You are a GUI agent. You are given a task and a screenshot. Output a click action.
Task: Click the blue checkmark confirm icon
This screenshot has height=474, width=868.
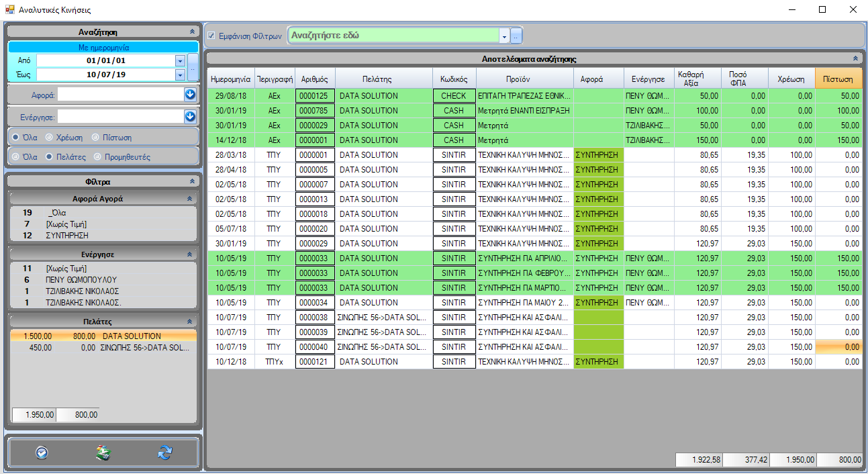pos(42,453)
